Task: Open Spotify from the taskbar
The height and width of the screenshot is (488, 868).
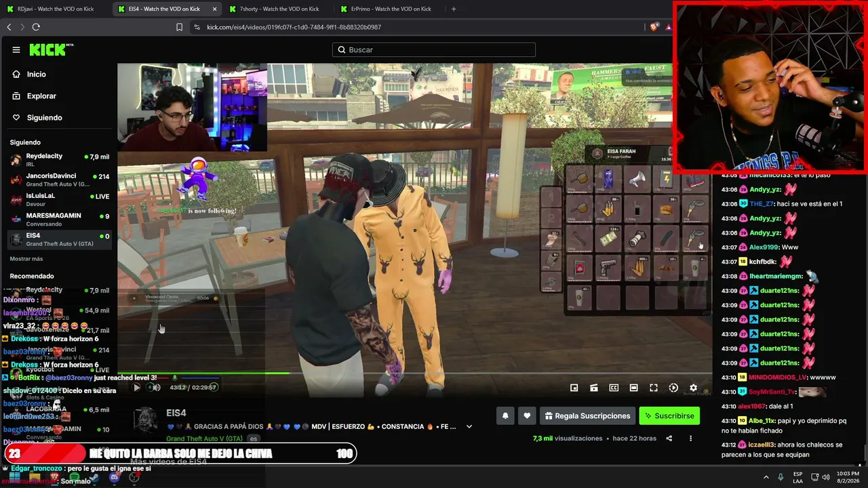Action: (x=75, y=477)
